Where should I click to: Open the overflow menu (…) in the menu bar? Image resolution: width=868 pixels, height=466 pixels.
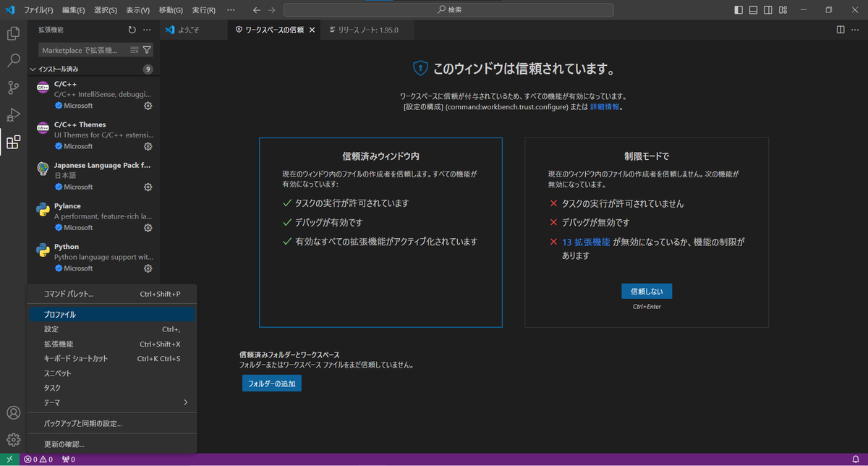pos(231,10)
